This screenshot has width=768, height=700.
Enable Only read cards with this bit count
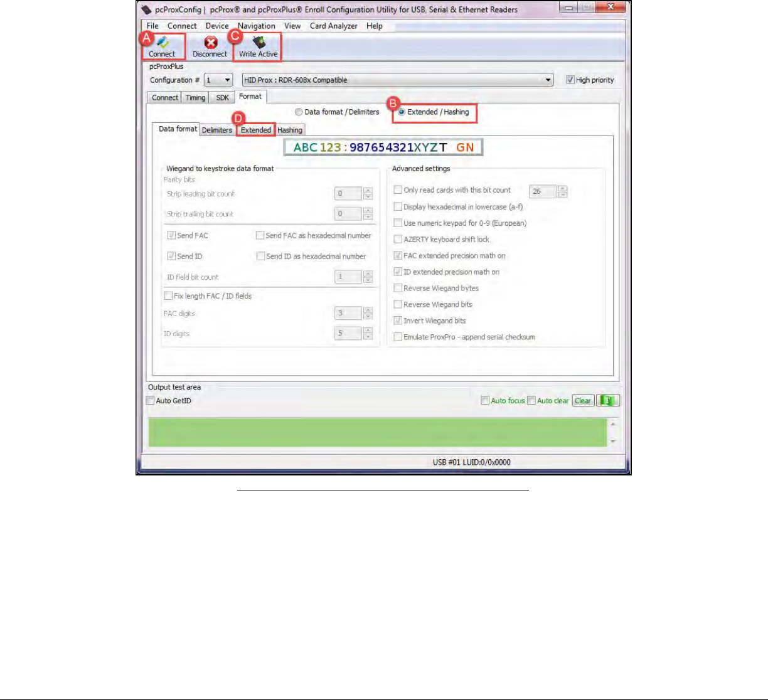398,190
